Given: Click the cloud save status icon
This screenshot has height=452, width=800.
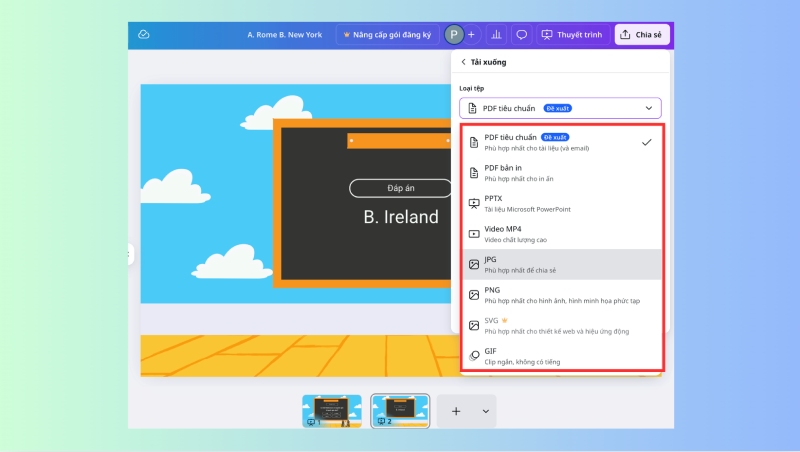Looking at the screenshot, I should [x=144, y=34].
